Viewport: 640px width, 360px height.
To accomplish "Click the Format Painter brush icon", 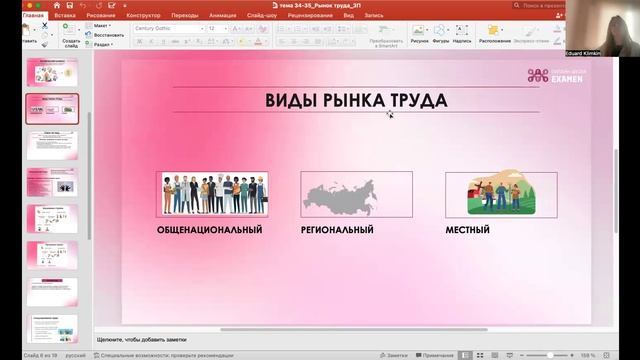I will (45, 44).
